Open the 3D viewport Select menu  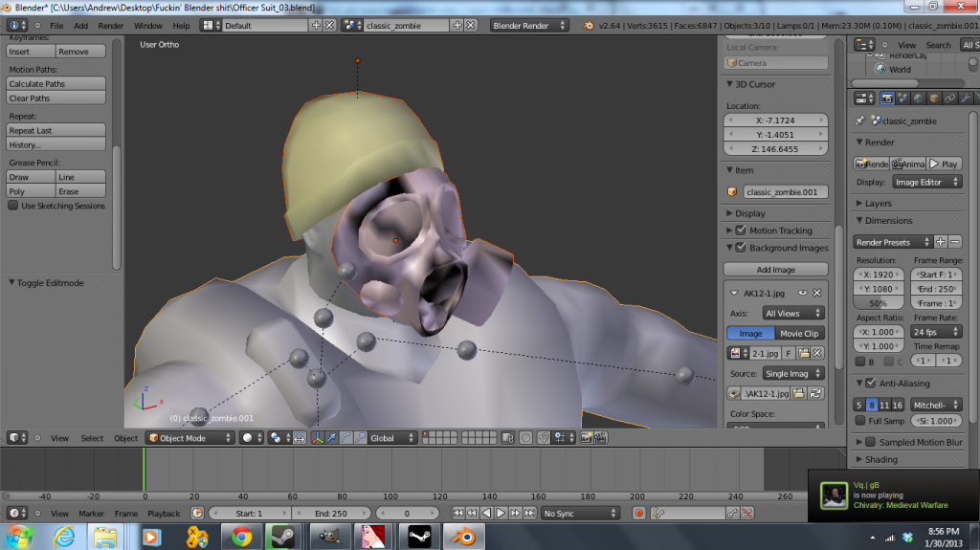tap(92, 438)
